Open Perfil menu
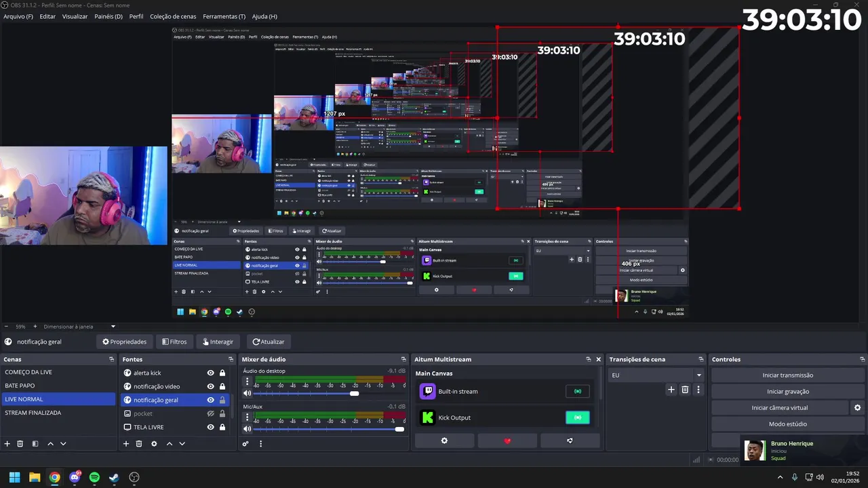The image size is (868, 488). pyautogui.click(x=136, y=16)
